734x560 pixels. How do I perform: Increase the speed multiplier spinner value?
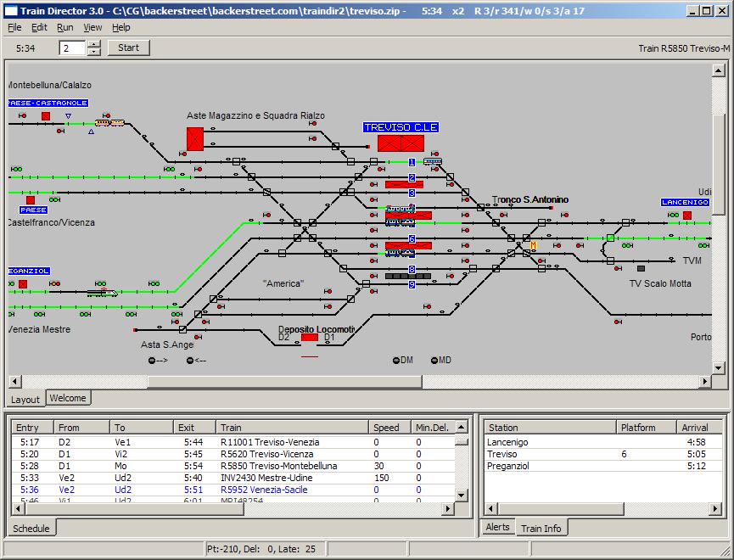click(x=93, y=43)
